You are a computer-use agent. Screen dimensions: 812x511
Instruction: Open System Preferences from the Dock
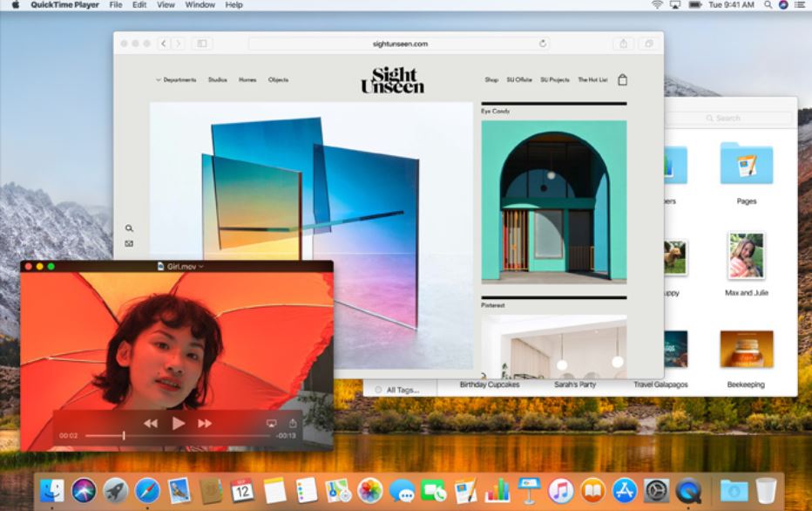(x=656, y=490)
